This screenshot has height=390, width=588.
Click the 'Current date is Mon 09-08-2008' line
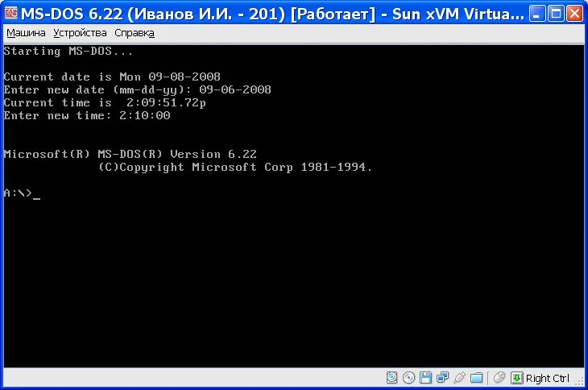click(112, 77)
